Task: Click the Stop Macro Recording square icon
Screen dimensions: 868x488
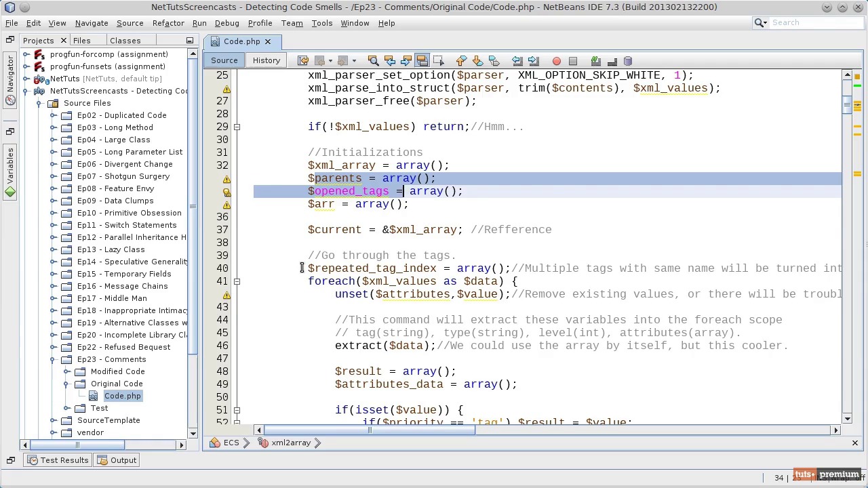Action: [x=573, y=61]
